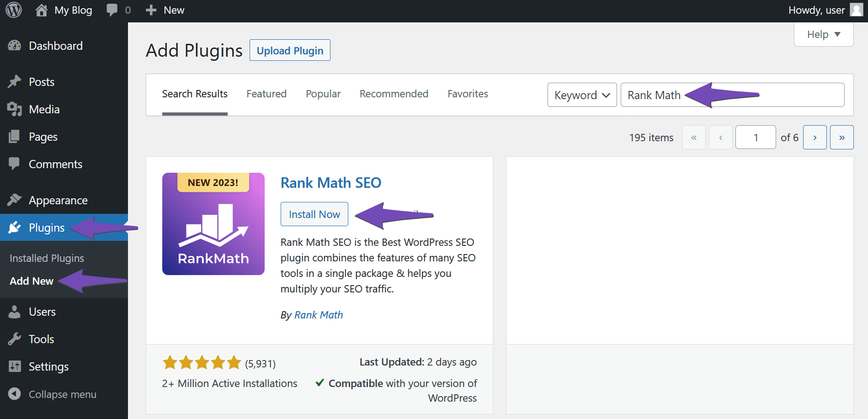
Task: Click the Last Updated: 2 days ago text
Action: tap(418, 362)
